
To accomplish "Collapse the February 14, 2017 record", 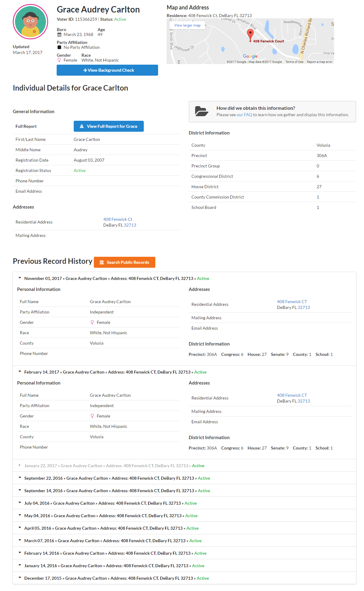I will tap(184, 372).
